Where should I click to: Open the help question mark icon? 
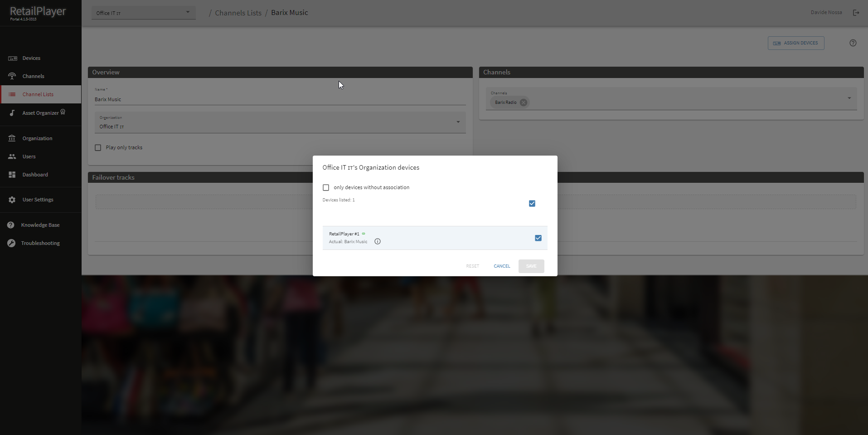coord(853,43)
